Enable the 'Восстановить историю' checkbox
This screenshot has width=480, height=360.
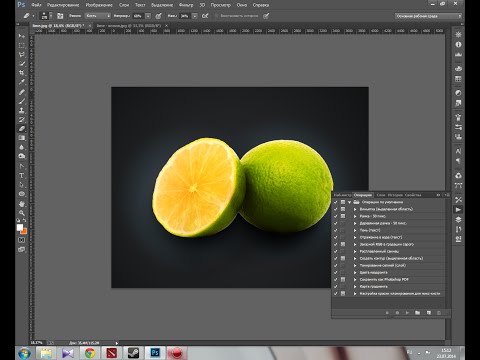point(216,16)
